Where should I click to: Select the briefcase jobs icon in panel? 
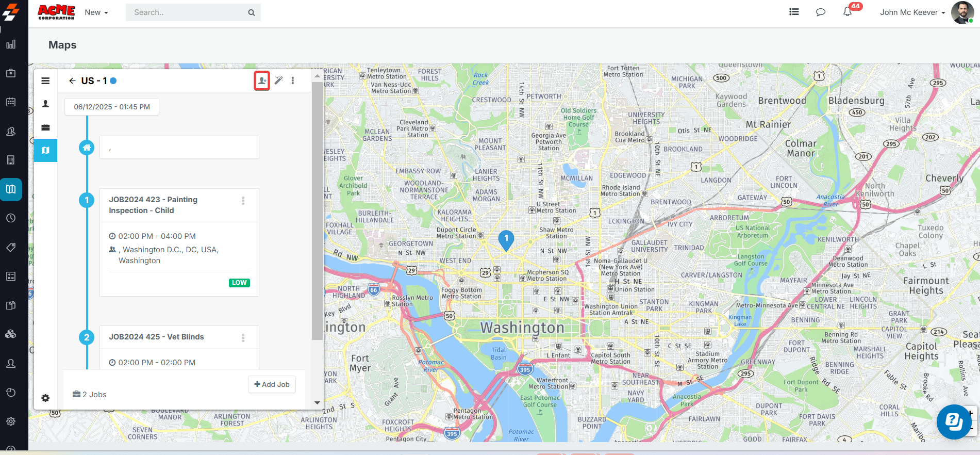45,127
